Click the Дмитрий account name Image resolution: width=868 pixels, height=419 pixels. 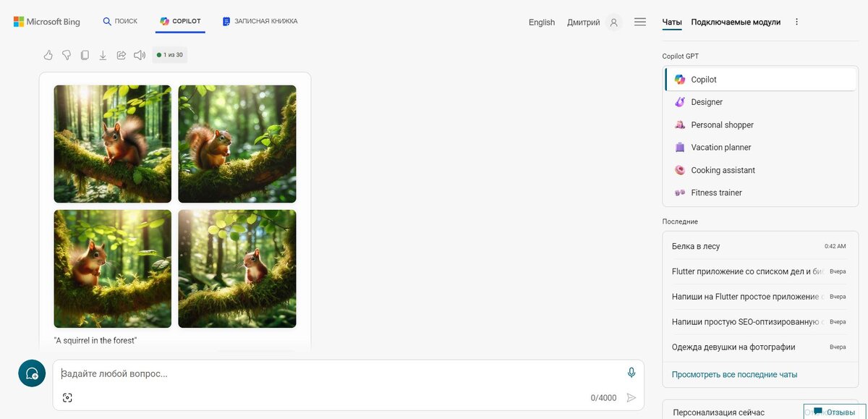pyautogui.click(x=583, y=22)
